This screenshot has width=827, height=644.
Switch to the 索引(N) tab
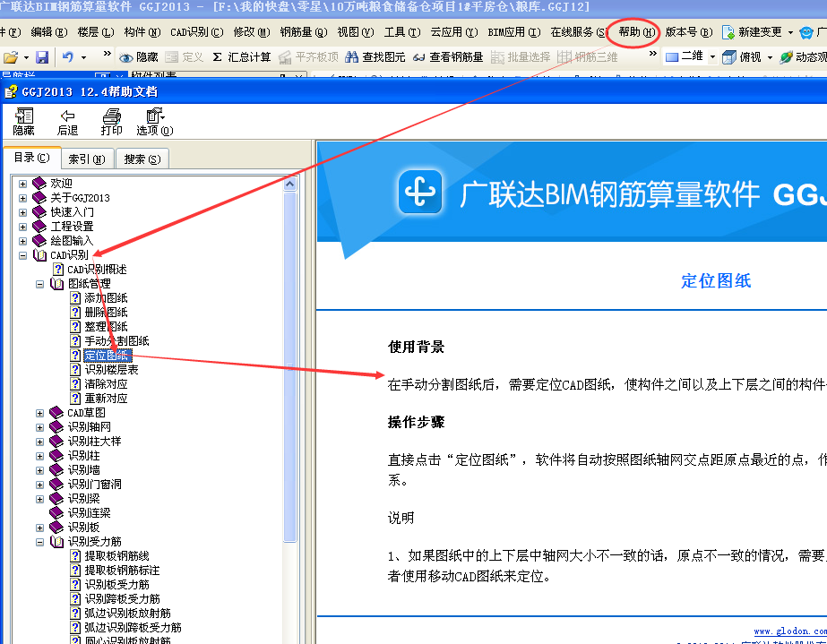click(87, 159)
